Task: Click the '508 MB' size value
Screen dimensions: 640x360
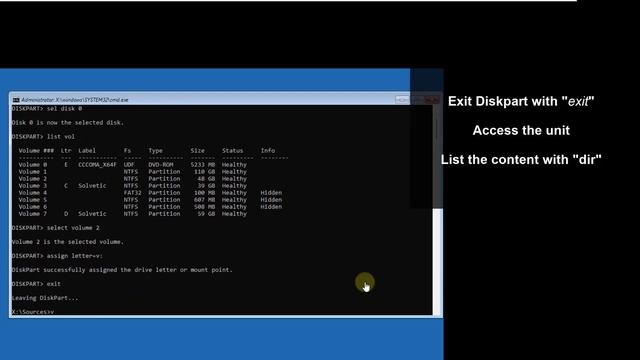Action: [204, 207]
